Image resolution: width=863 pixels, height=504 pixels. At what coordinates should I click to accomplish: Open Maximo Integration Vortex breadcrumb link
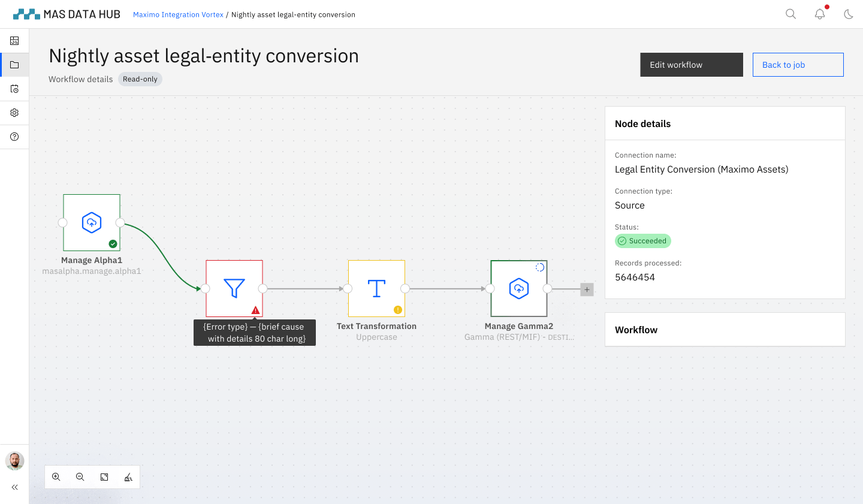point(178,14)
